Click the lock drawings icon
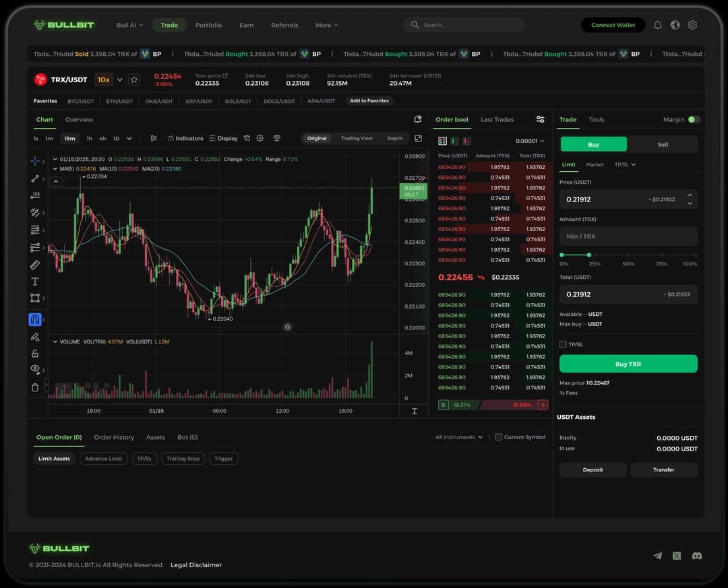The width and height of the screenshot is (728, 588). 35,354
